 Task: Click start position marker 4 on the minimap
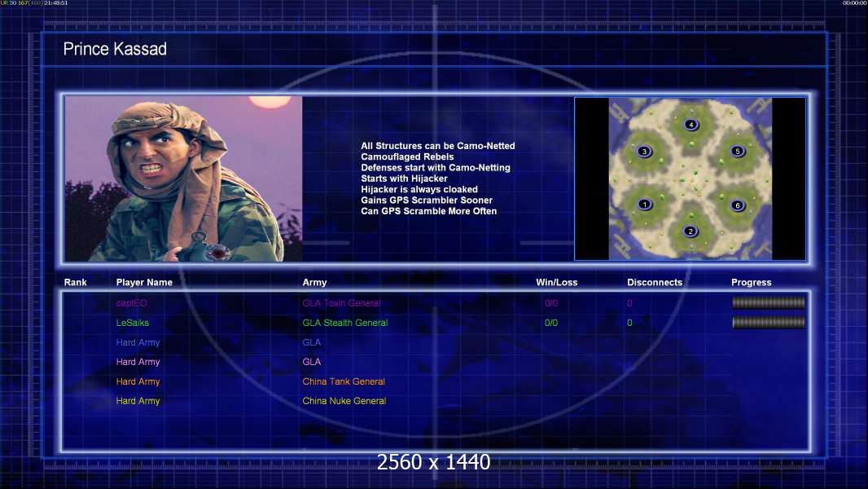click(x=690, y=125)
